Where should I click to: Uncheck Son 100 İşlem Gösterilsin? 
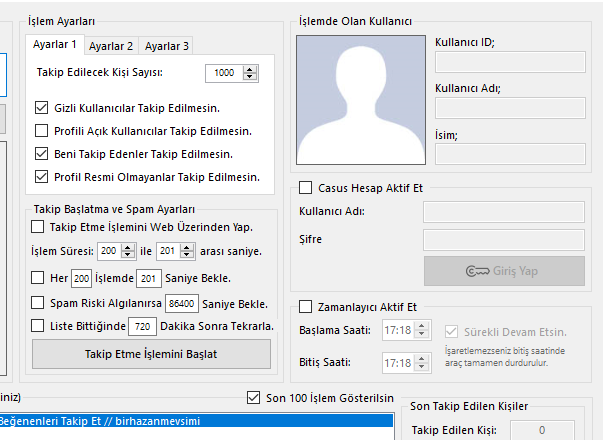[x=253, y=398]
